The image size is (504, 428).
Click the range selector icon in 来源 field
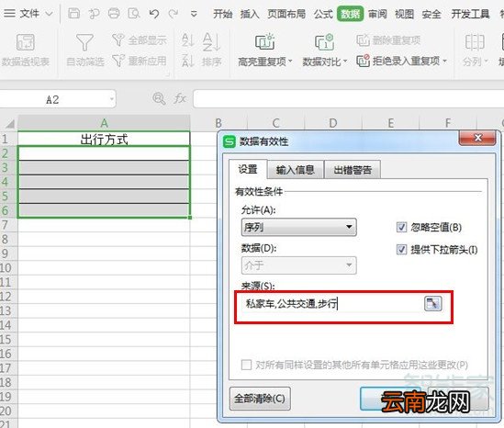[433, 304]
